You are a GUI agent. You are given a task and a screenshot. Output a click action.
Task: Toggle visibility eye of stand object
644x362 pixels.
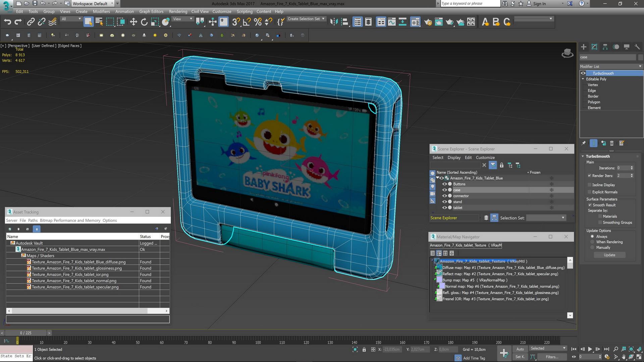(x=444, y=202)
